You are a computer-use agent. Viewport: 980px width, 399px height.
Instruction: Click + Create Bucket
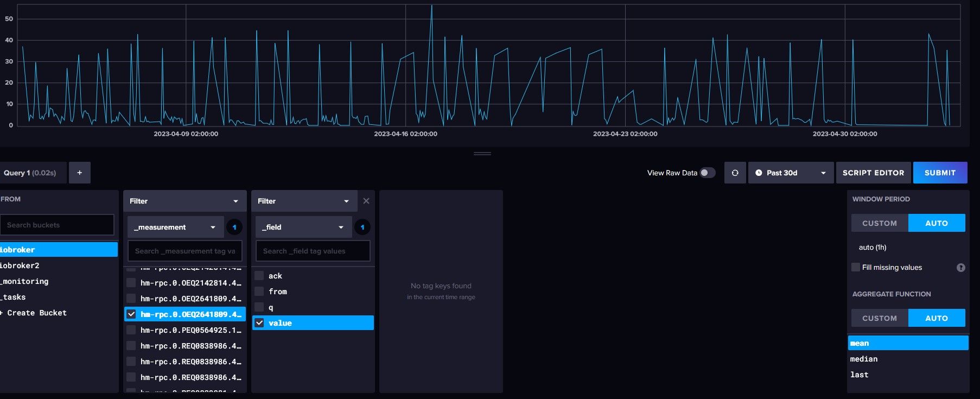point(34,313)
